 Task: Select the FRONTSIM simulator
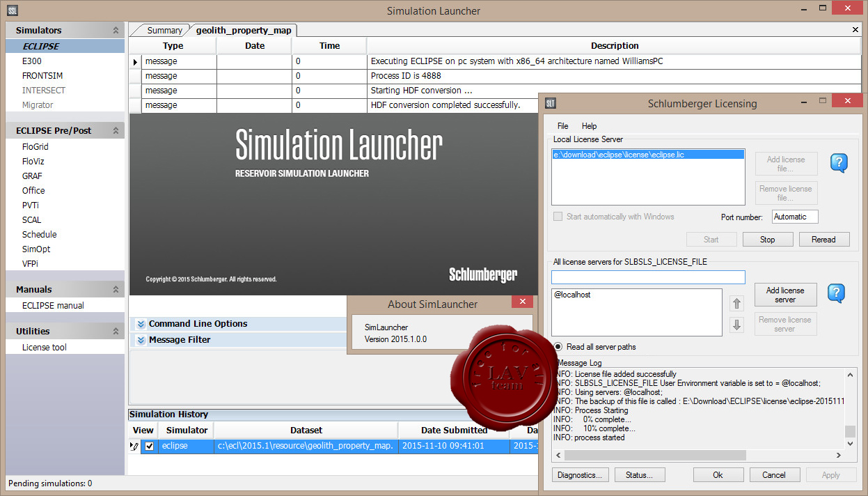coord(42,76)
